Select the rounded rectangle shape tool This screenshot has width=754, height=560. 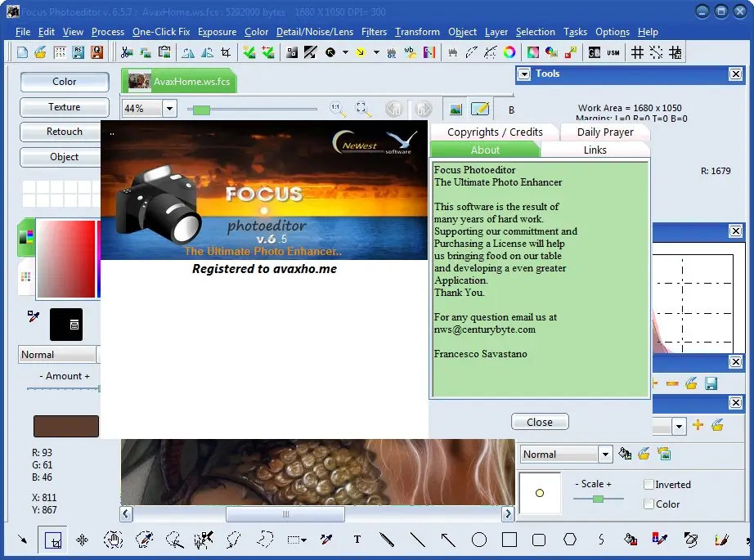[x=539, y=540]
